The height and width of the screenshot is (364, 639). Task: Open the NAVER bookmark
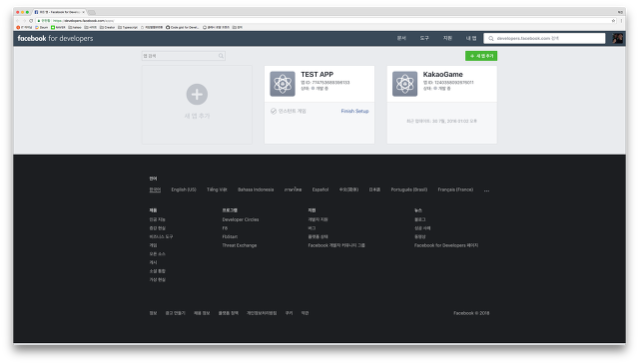click(x=58, y=27)
